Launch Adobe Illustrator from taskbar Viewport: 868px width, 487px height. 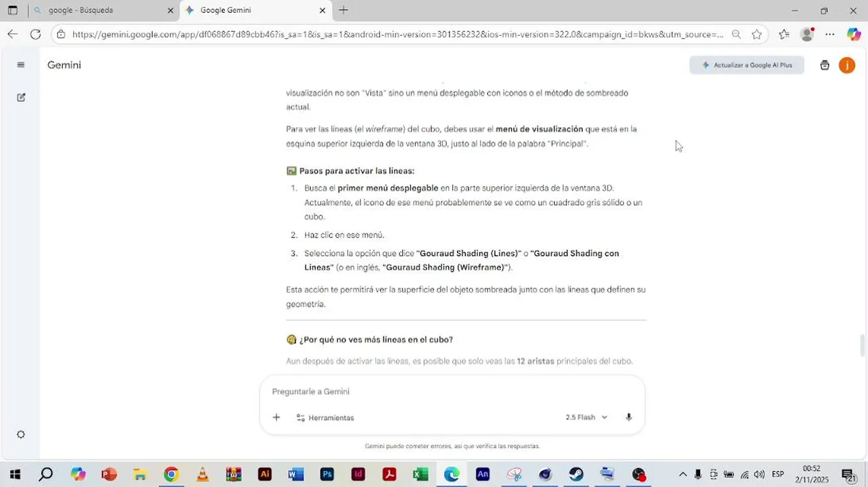pyautogui.click(x=264, y=475)
